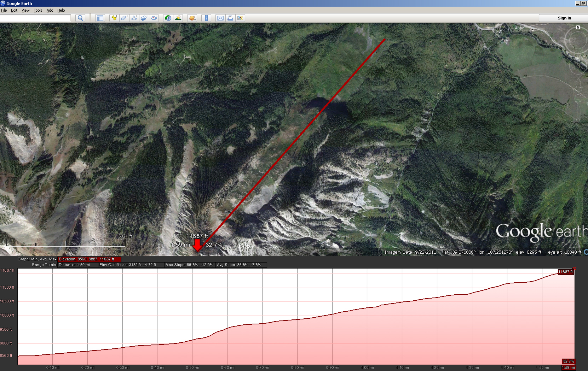Image resolution: width=588 pixels, height=371 pixels.
Task: Click the zoom-in end of zoom slider
Action: (578, 98)
